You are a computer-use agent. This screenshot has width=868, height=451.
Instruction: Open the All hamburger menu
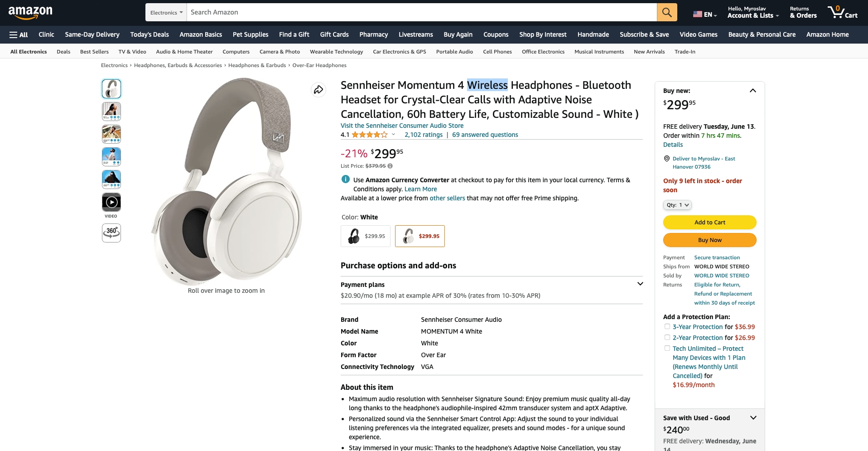point(19,34)
